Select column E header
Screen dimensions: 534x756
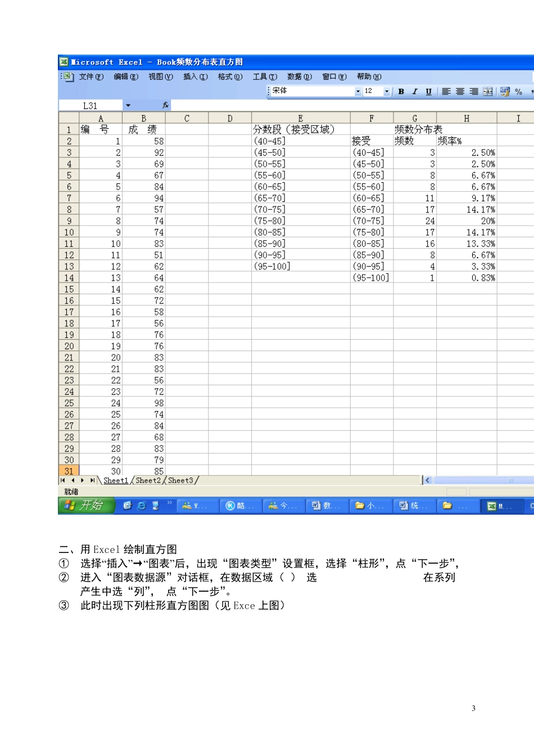tap(301, 118)
